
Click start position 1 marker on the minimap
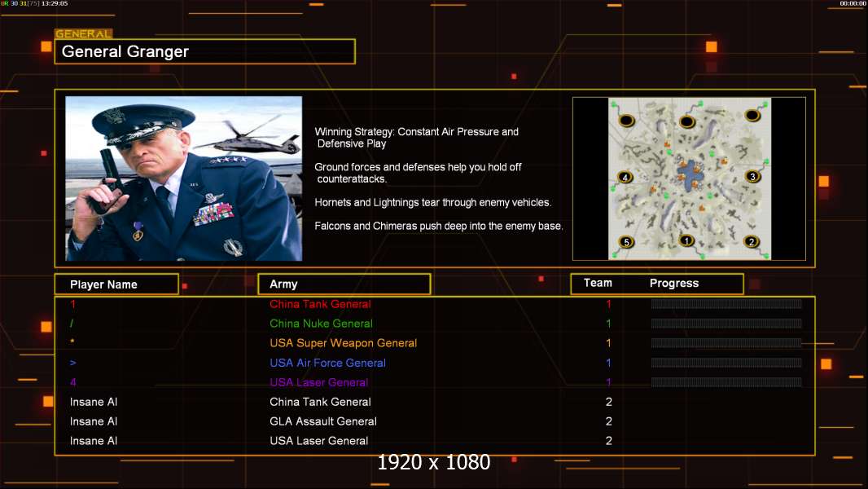click(686, 240)
